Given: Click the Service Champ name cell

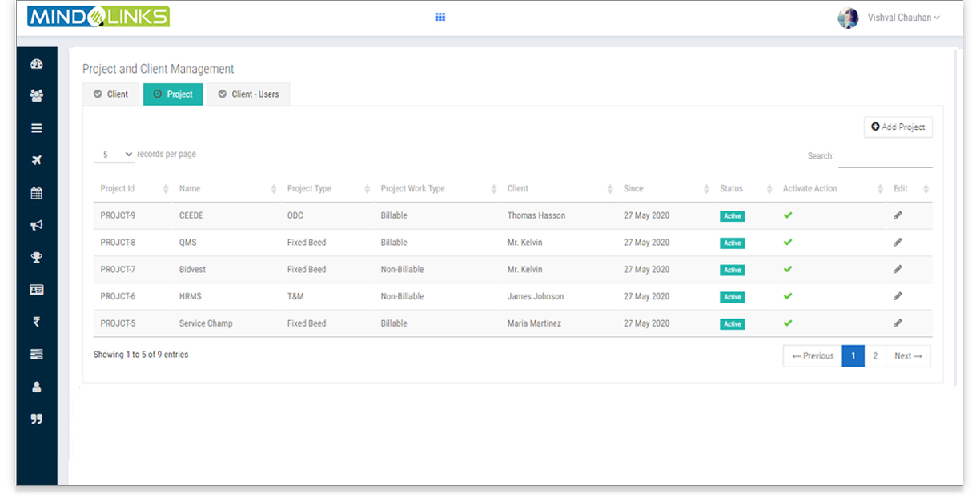Looking at the screenshot, I should click(x=206, y=323).
